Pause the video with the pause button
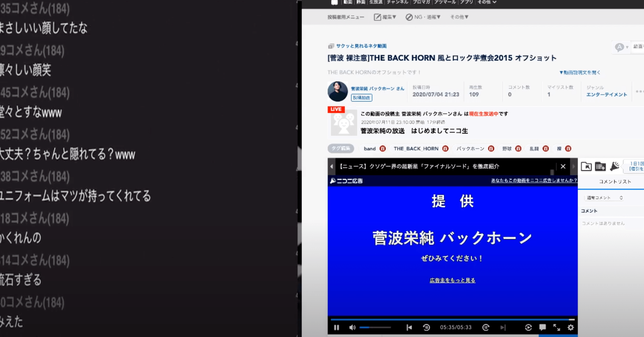The width and height of the screenshot is (644, 337). coord(336,328)
